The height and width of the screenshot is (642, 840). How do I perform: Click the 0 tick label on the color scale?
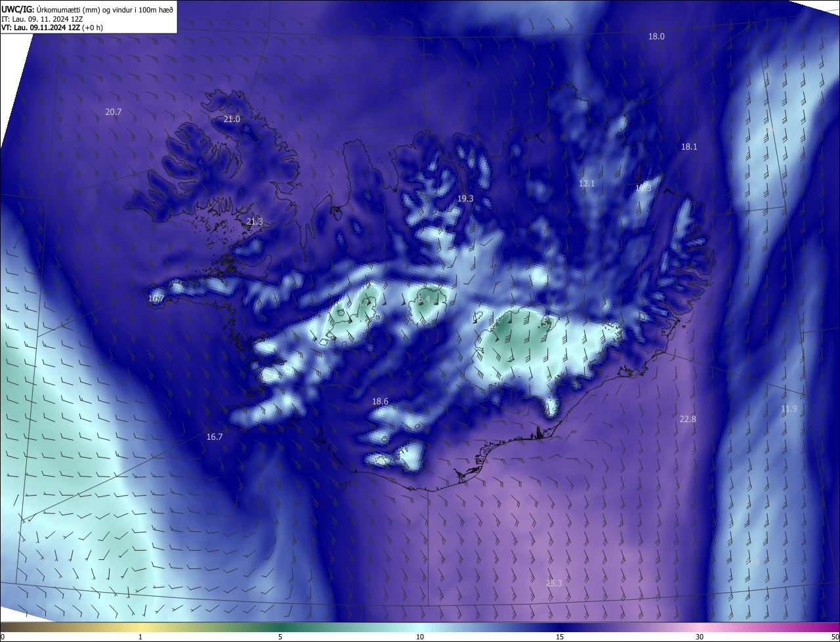3,637
